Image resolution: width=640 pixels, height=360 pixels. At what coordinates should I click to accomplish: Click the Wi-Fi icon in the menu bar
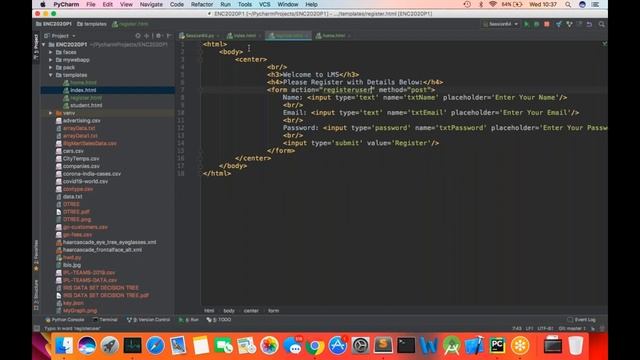click(493, 4)
